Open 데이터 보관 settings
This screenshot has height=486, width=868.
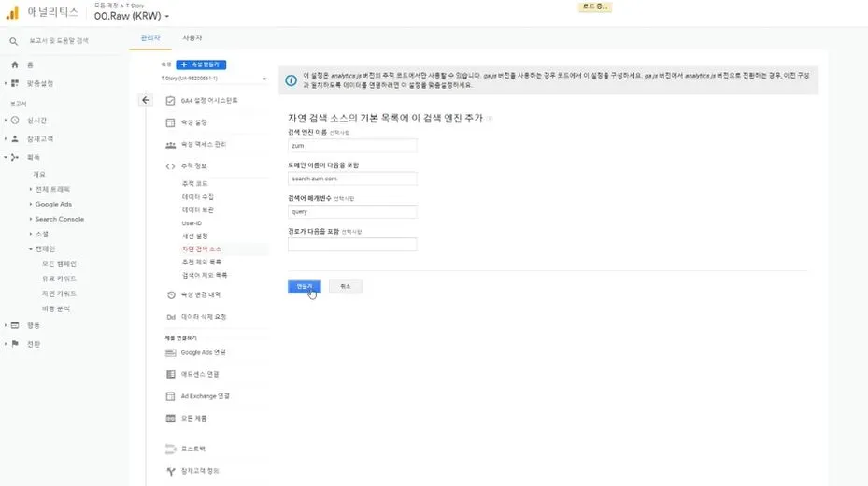pyautogui.click(x=198, y=210)
